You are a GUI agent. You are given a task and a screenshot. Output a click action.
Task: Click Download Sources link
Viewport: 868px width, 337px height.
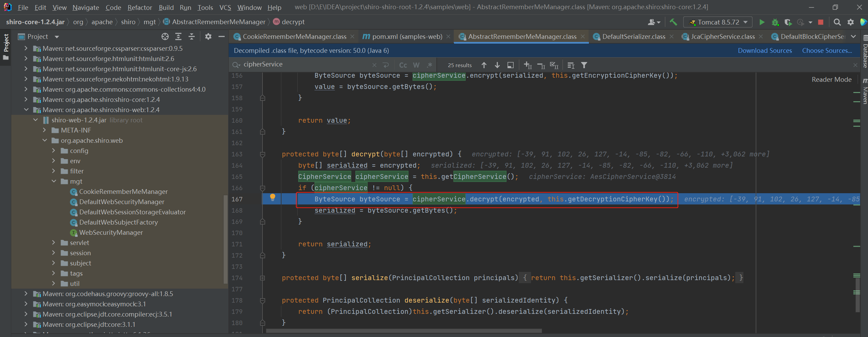click(765, 50)
